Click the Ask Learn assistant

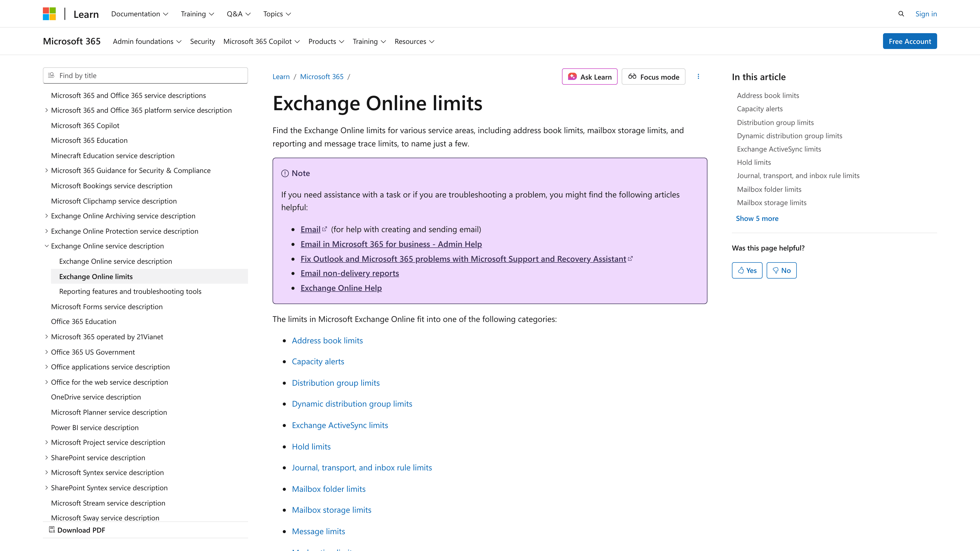click(x=589, y=77)
